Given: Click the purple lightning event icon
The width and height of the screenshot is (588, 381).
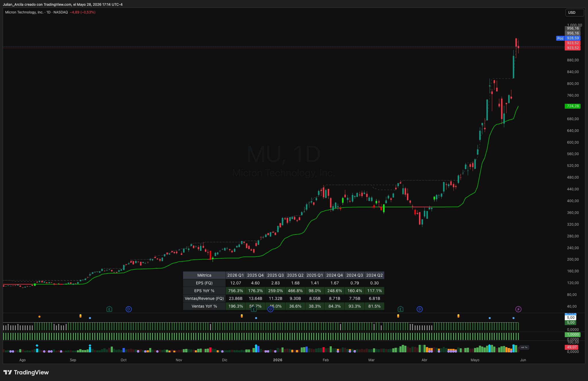Looking at the screenshot, I should [518, 309].
